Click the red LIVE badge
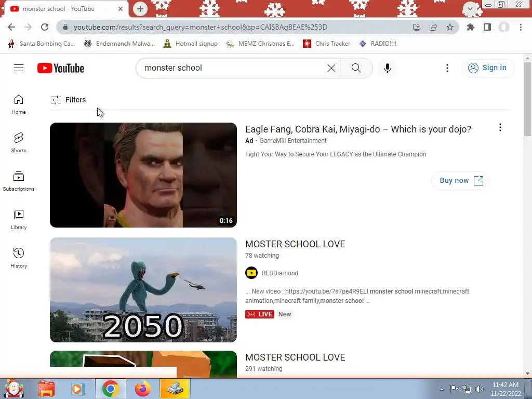This screenshot has height=399, width=532. coord(260,314)
